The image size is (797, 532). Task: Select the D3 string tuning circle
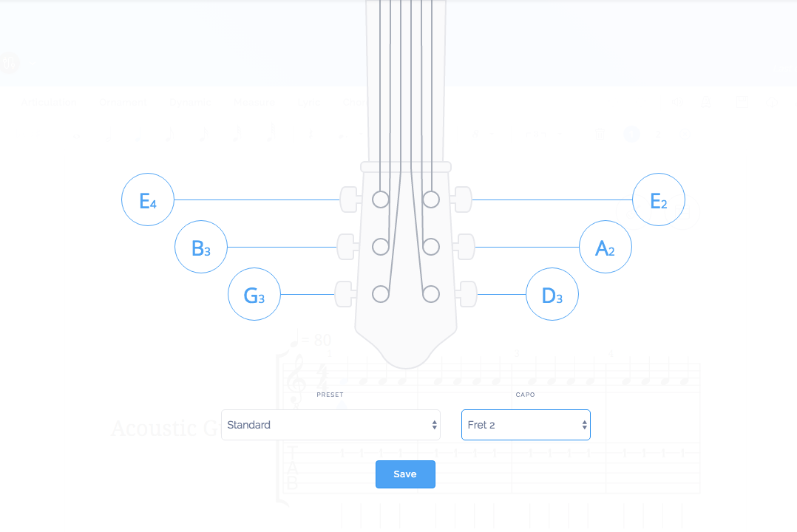[552, 294]
